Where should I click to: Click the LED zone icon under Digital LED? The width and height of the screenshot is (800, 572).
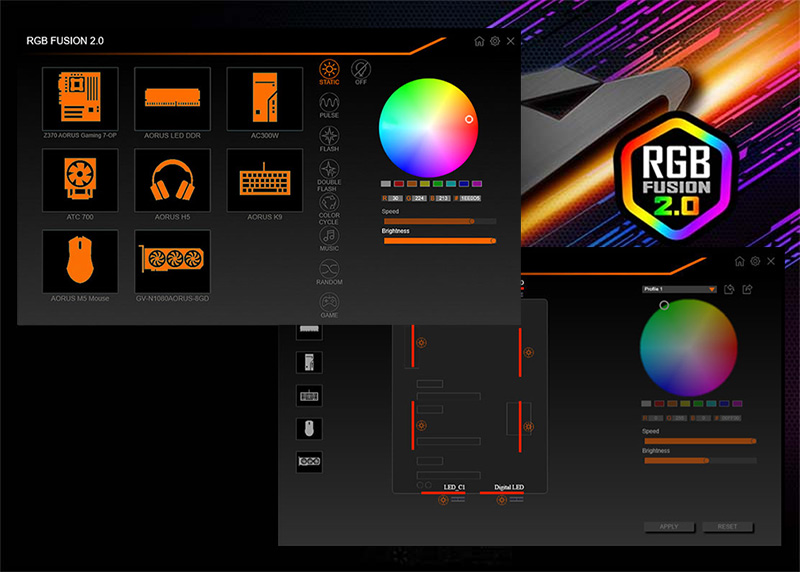pos(502,500)
